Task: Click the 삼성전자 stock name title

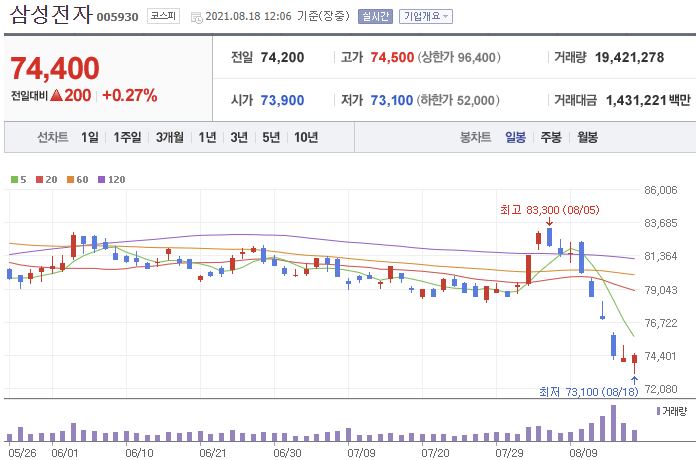Action: [51, 14]
